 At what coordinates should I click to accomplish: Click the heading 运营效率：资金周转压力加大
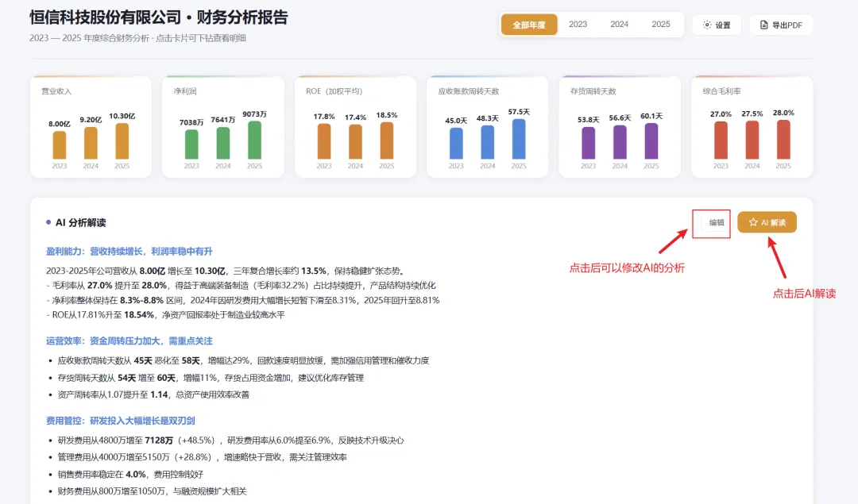point(129,341)
